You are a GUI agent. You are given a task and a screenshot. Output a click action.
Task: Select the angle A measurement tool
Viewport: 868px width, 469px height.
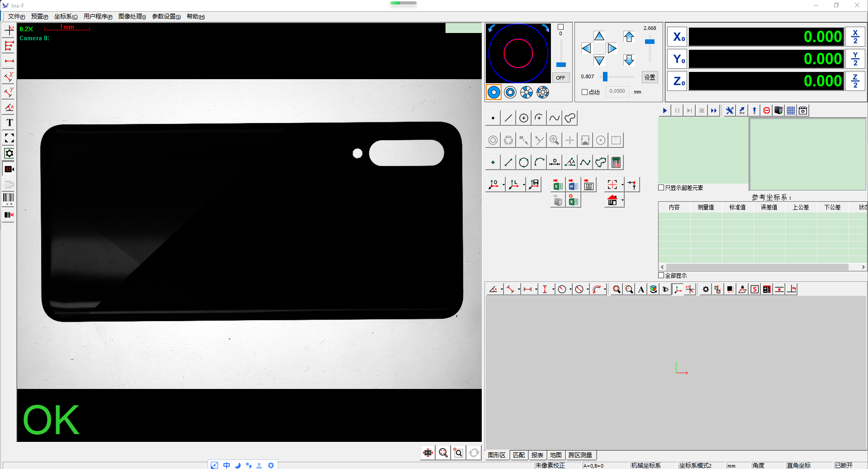click(570, 162)
